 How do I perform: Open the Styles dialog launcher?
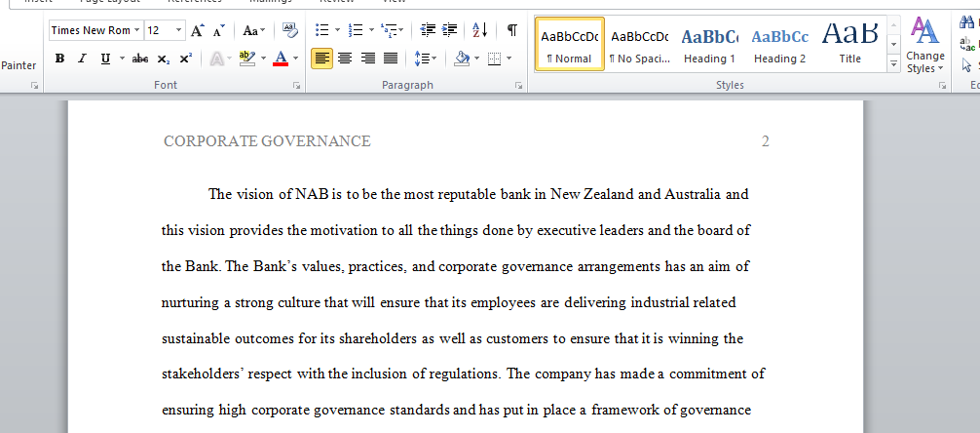coord(942,86)
